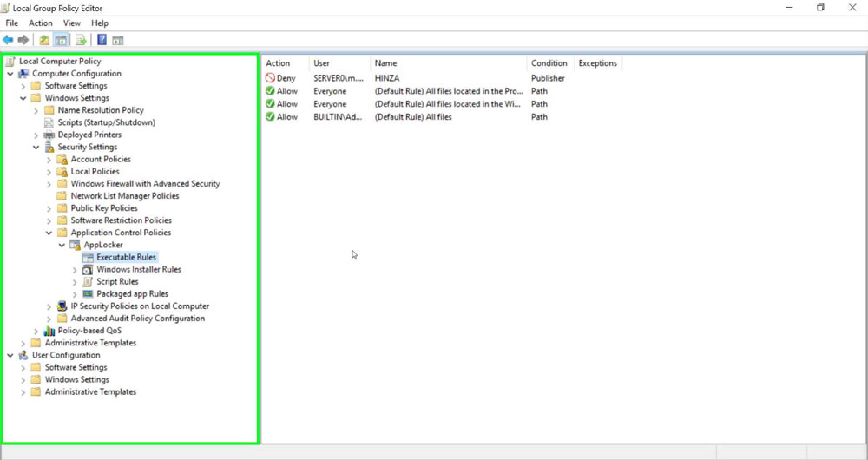868x460 pixels.
Task: Click the Export List toolbar icon
Action: pyautogui.click(x=81, y=40)
